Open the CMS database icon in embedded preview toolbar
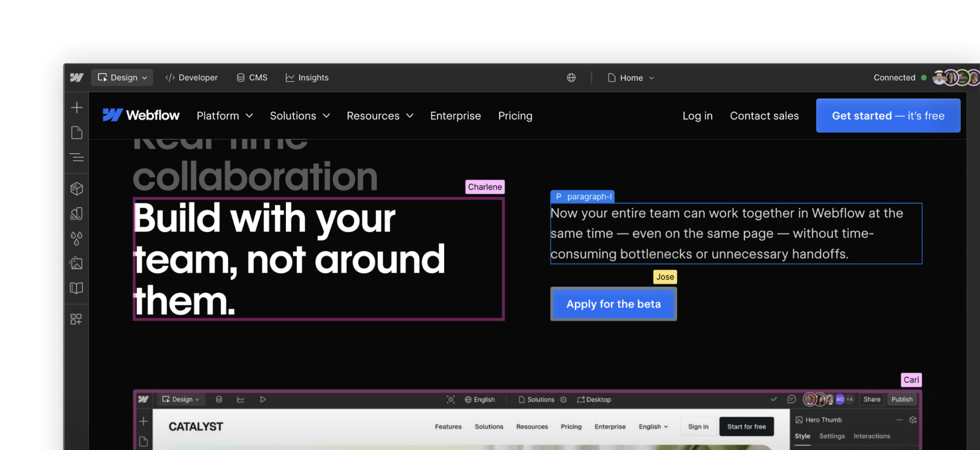The width and height of the screenshot is (980, 450). pyautogui.click(x=219, y=399)
